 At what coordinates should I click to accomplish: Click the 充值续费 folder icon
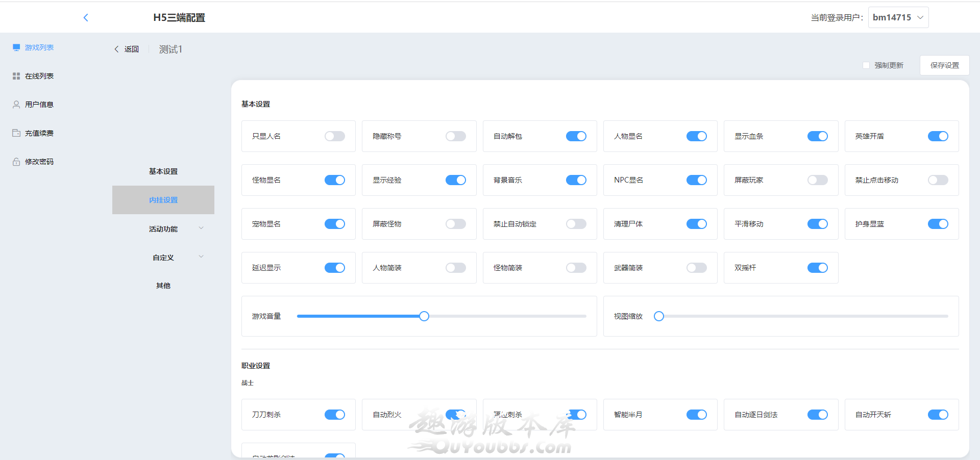click(16, 133)
